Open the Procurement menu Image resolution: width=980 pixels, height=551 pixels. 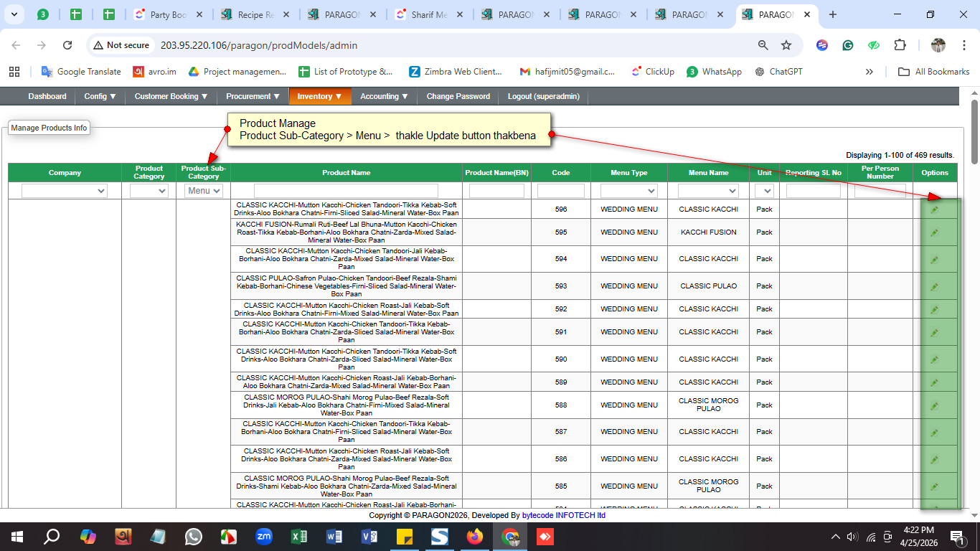coord(253,96)
